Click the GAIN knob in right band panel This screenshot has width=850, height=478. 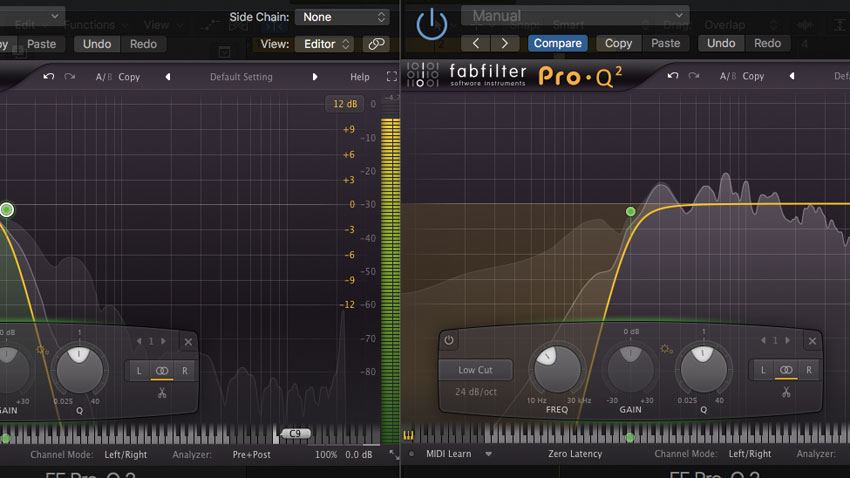click(x=630, y=369)
